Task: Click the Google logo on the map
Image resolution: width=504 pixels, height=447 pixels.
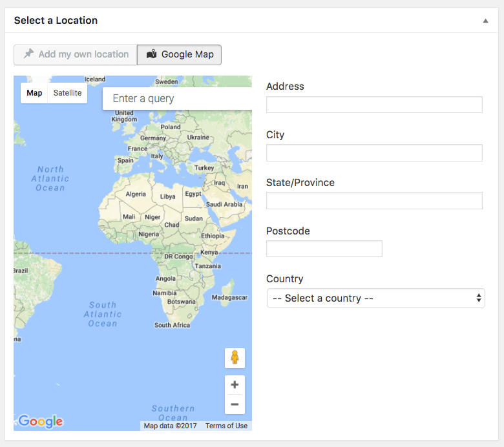Action: click(41, 421)
